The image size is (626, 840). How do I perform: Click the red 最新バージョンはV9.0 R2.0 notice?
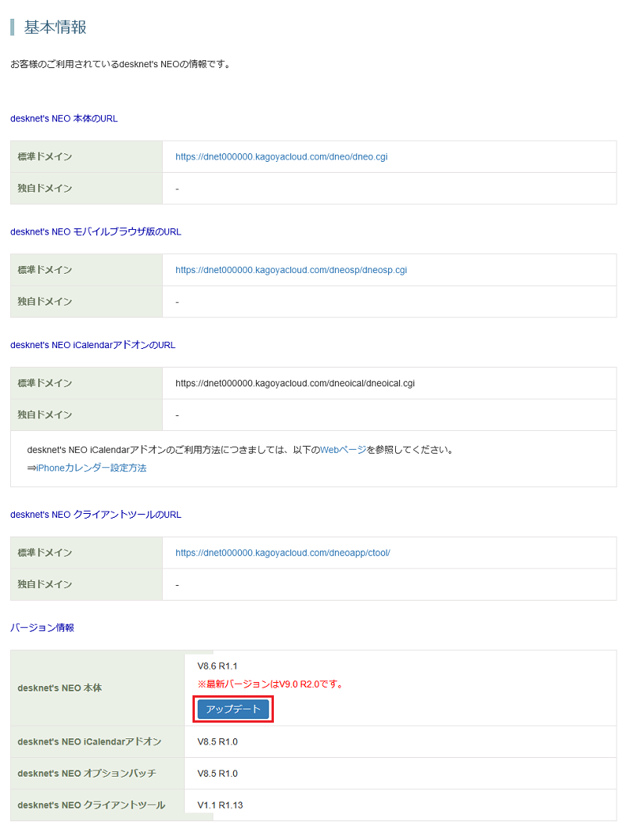272,684
